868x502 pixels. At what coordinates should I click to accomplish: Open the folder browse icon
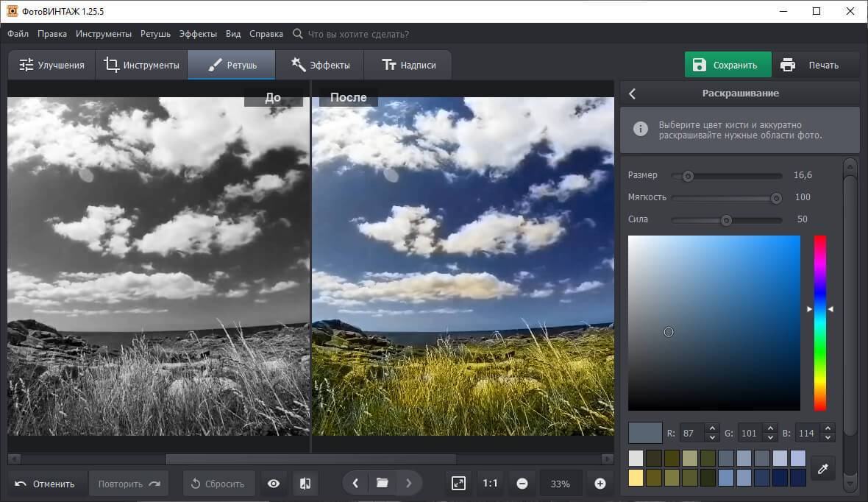coord(382,484)
